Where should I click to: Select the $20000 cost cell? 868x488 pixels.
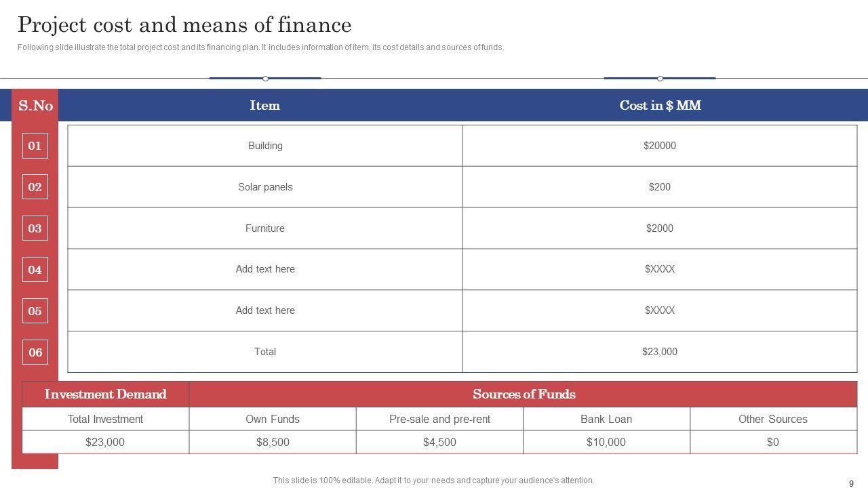click(660, 146)
